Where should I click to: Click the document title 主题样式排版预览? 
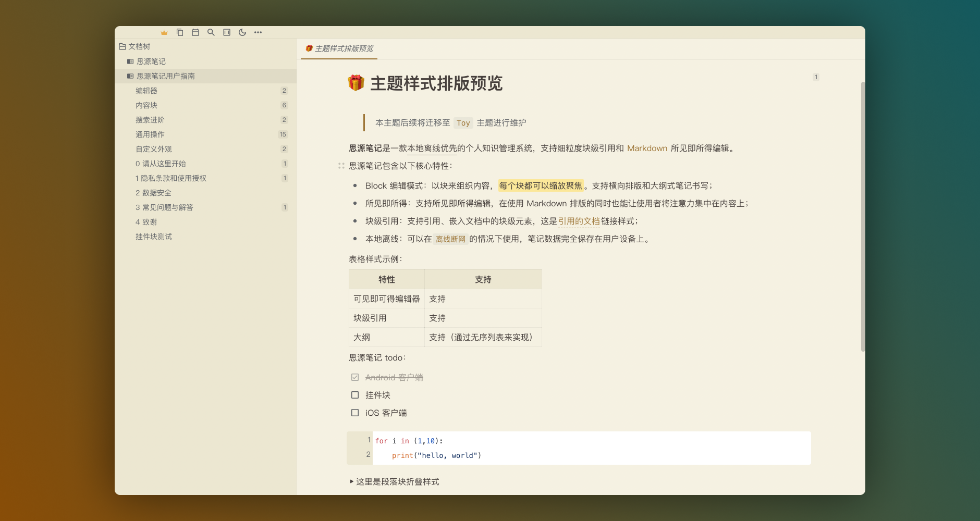point(436,83)
